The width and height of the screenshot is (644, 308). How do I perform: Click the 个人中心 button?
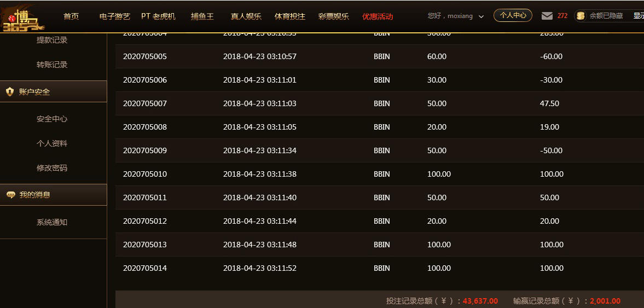click(513, 15)
